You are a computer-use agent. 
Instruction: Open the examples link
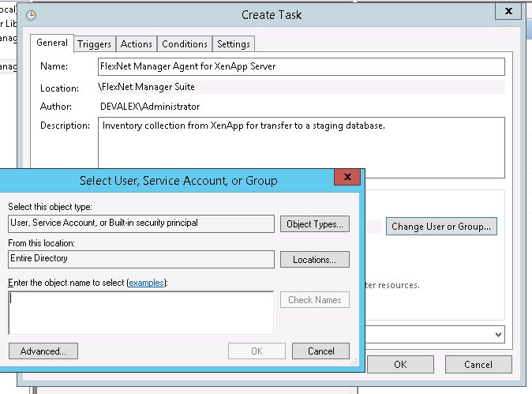tap(148, 283)
